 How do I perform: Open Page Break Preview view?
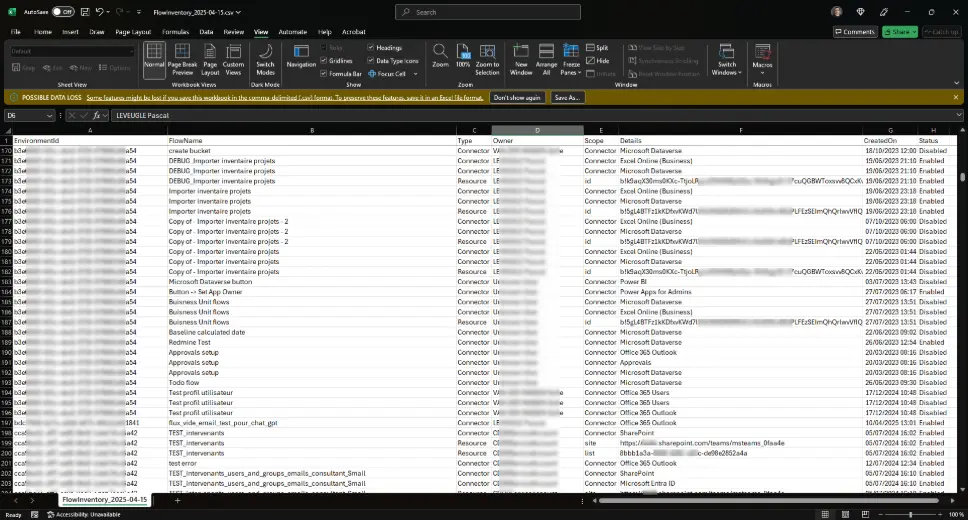click(x=182, y=60)
